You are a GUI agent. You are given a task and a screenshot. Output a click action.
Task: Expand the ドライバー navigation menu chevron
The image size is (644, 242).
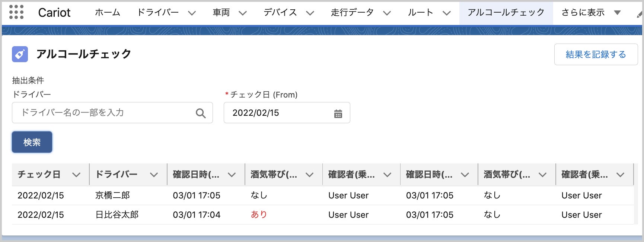[x=192, y=13]
